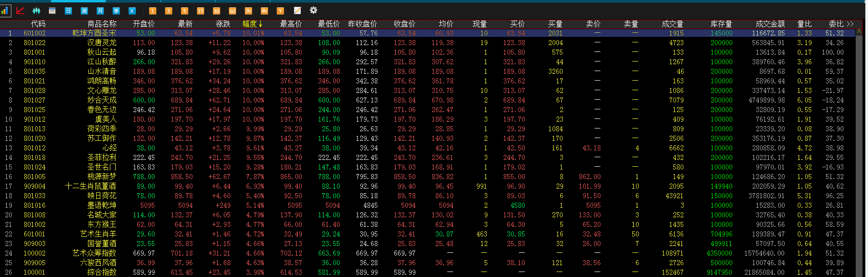Select the weekly (周) period icon
The width and height of the screenshot is (868, 277).
[x=84, y=10]
